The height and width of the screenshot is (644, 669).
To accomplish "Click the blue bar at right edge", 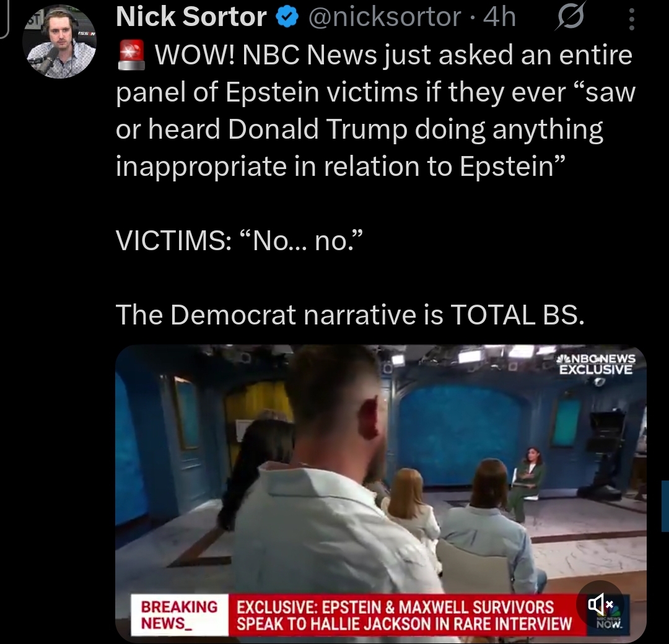I will [x=665, y=506].
